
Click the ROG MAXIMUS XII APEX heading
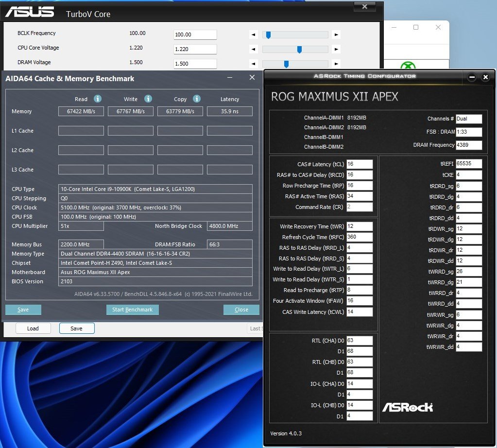point(335,97)
